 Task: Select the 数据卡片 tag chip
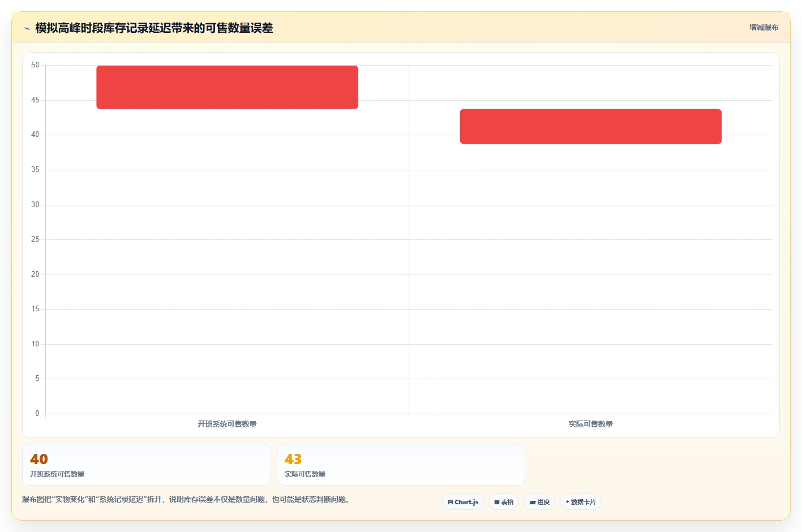coord(581,502)
